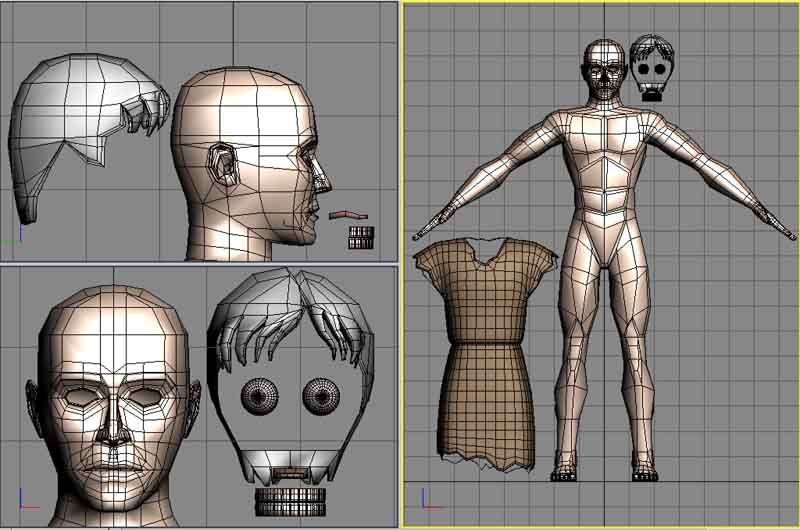The image size is (800, 530).
Task: Select the head on the full-body figure
Action: (604, 69)
